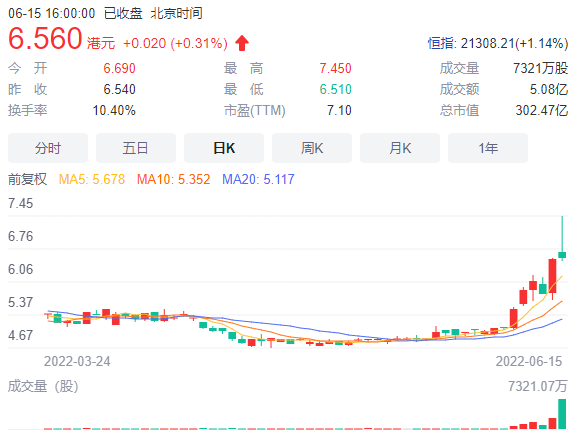Click the timestamp 06-15 16:00:00
Screen dimensions: 579x436
coord(52,13)
